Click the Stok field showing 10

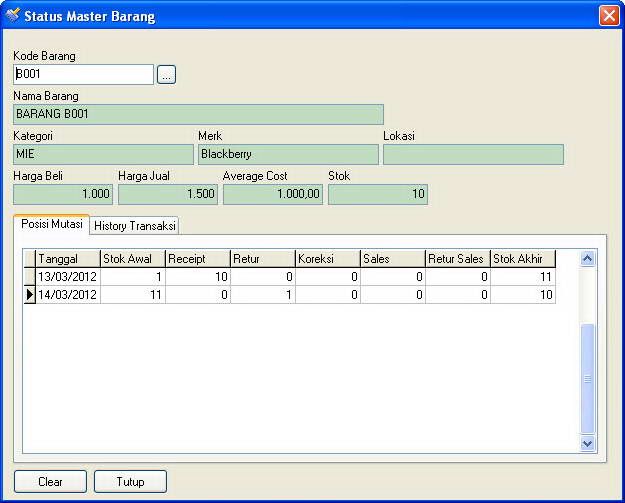378,194
